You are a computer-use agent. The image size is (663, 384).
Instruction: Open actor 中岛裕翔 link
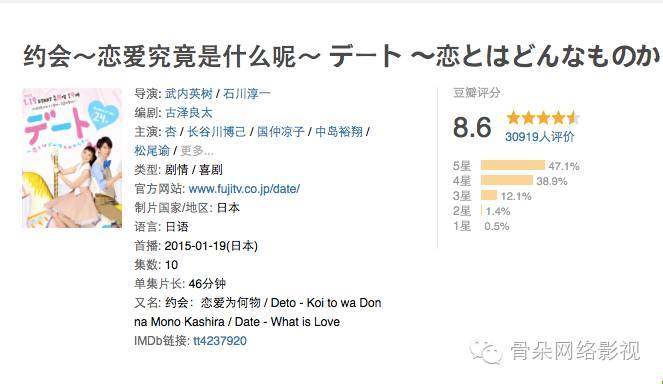(339, 132)
